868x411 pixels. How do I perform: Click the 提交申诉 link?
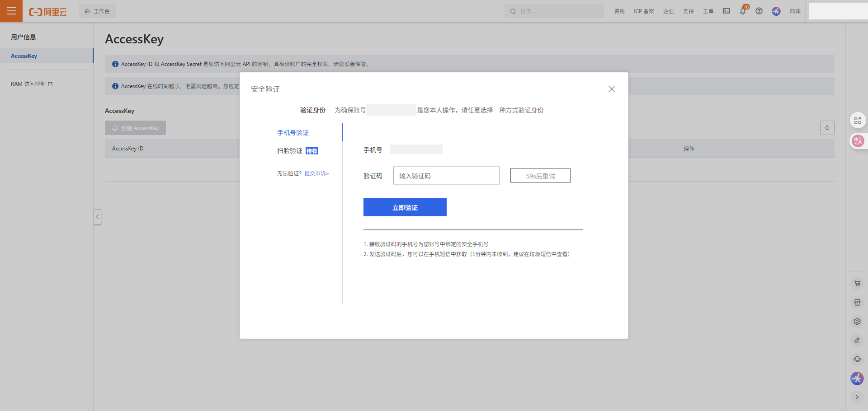tap(316, 173)
